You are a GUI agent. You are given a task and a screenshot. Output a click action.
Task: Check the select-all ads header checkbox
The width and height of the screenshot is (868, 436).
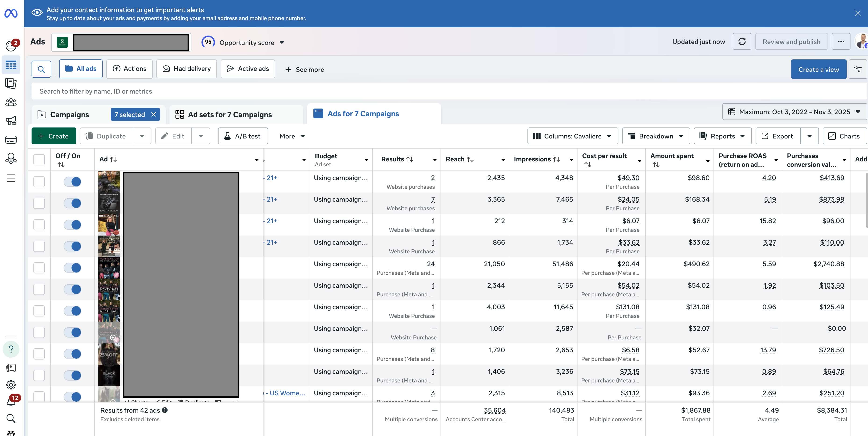click(x=39, y=160)
